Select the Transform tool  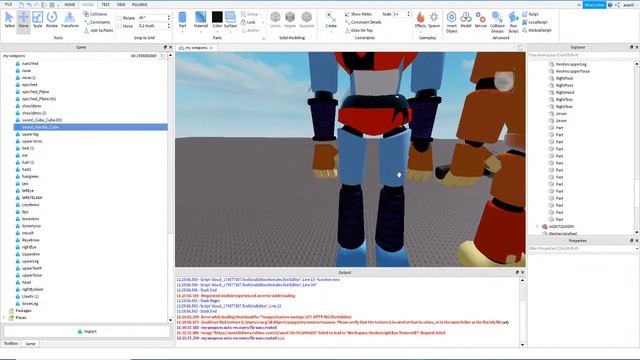(x=70, y=20)
